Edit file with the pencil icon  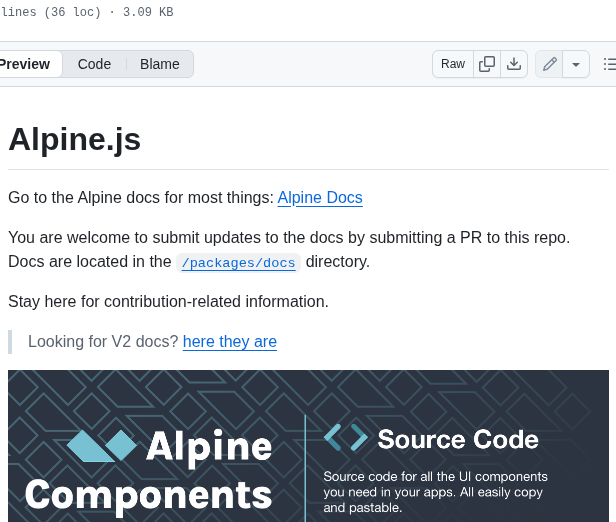[549, 64]
